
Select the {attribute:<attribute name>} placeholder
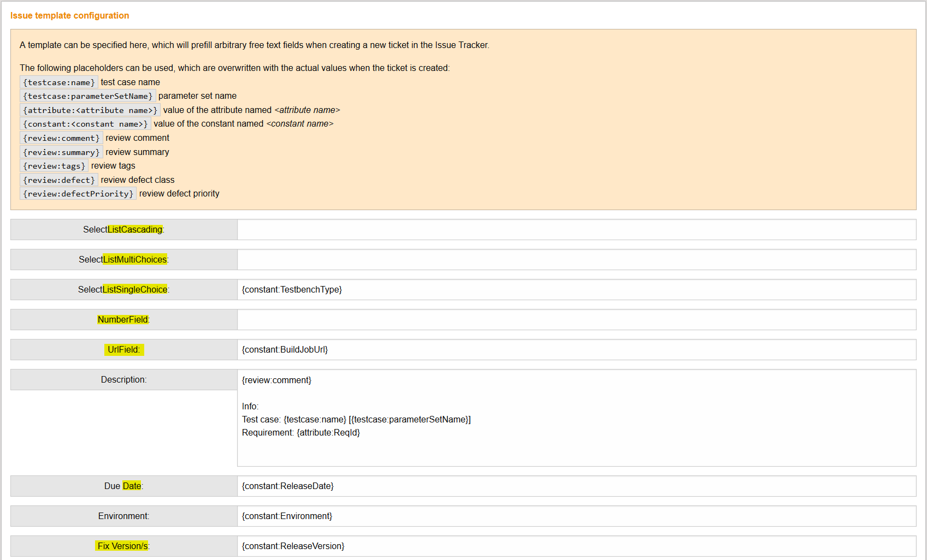point(90,110)
